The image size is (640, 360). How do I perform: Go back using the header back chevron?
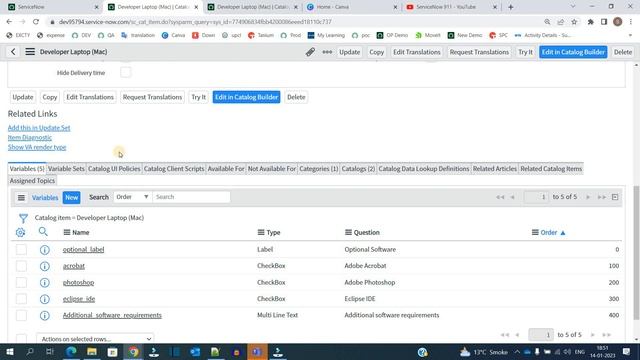click(x=13, y=52)
